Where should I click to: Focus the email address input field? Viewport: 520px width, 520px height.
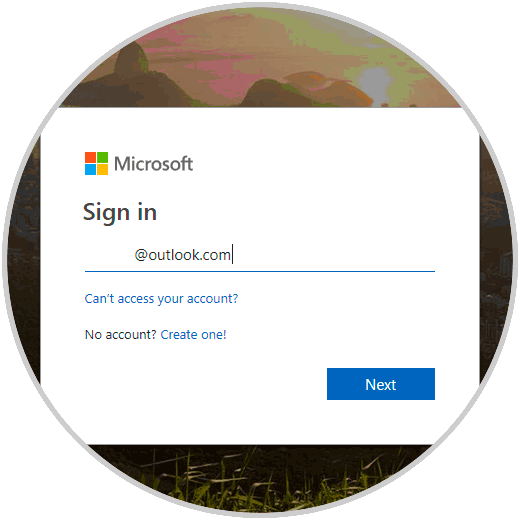coord(260,255)
